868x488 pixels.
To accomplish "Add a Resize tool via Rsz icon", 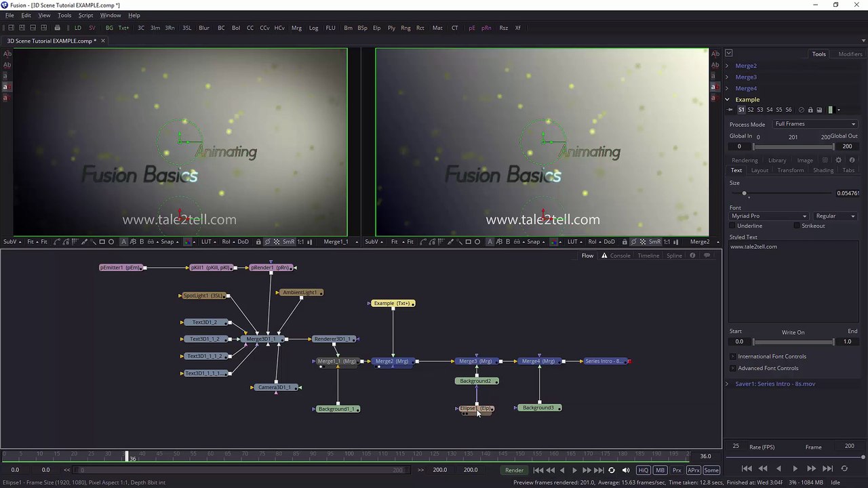I will point(503,28).
